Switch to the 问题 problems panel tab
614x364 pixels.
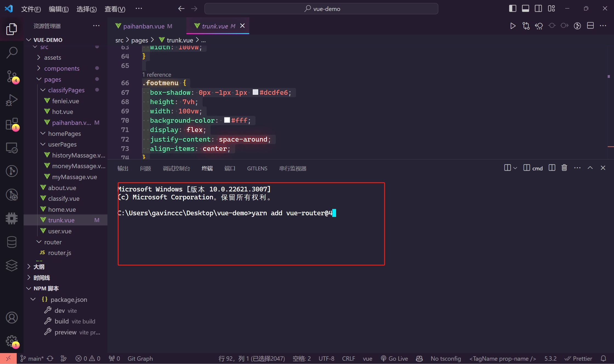coord(146,168)
